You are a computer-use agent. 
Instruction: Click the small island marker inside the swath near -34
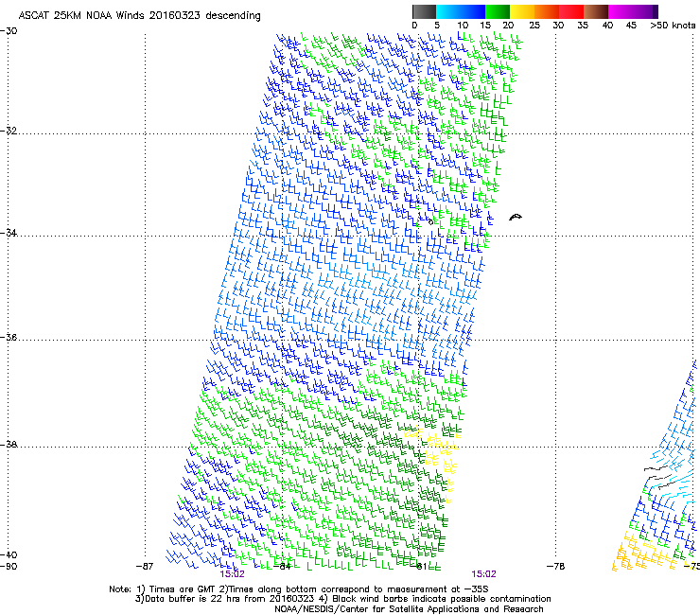[x=430, y=221]
